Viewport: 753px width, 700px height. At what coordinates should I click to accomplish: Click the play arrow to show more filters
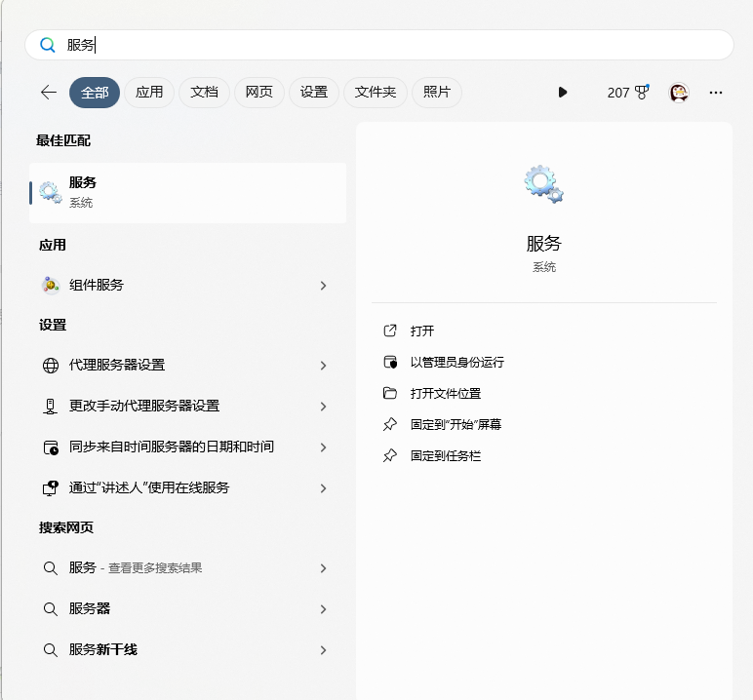(563, 93)
